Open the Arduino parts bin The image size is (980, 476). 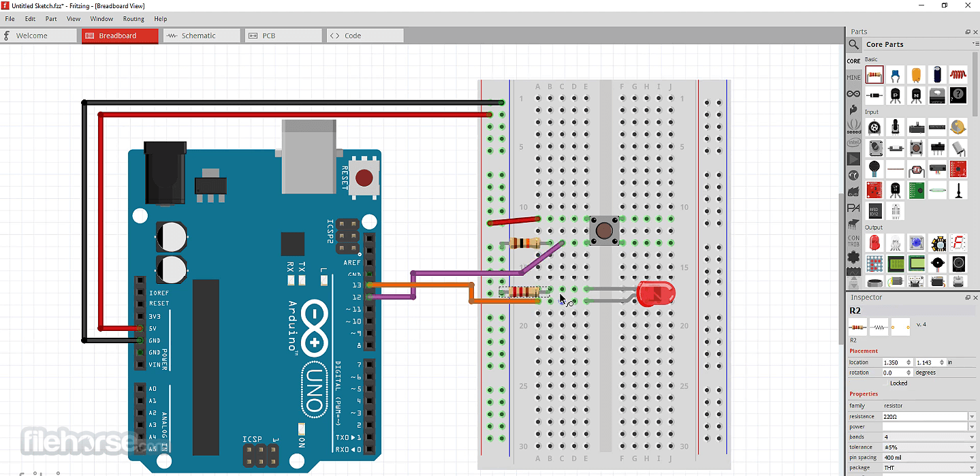coord(853,93)
